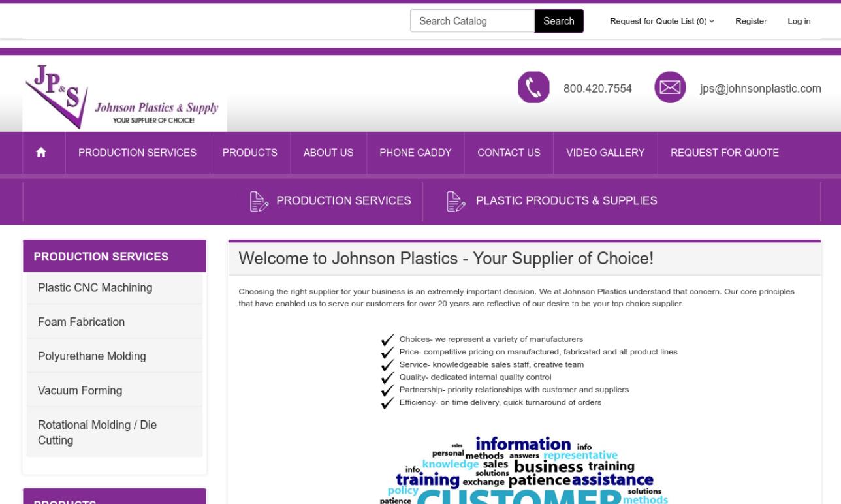Click inside the Search Catalog field
Viewport: 841px width, 504px height.
point(472,21)
